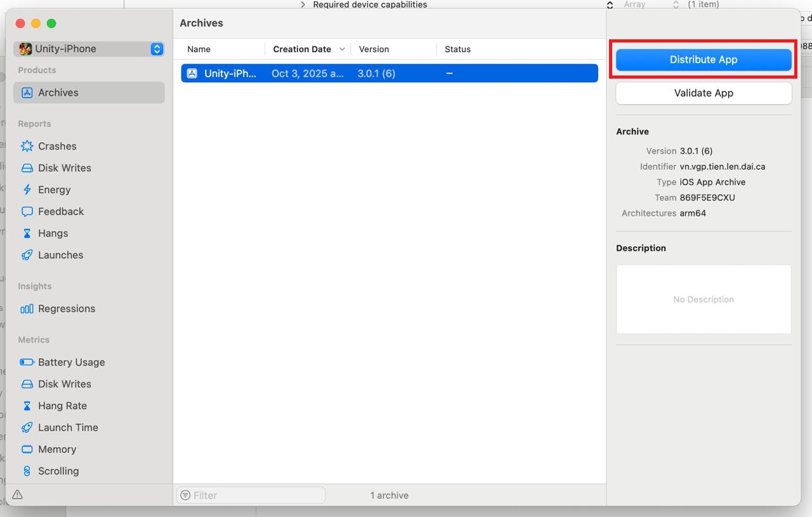The width and height of the screenshot is (812, 517).
Task: Select the Hangs hourglass icon
Action: point(27,233)
